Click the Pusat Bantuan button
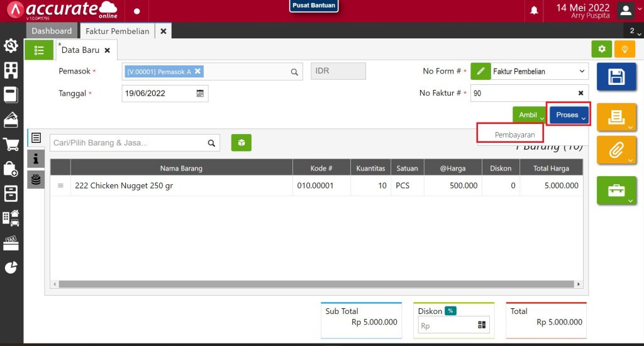The height and width of the screenshot is (346, 644). point(314,6)
